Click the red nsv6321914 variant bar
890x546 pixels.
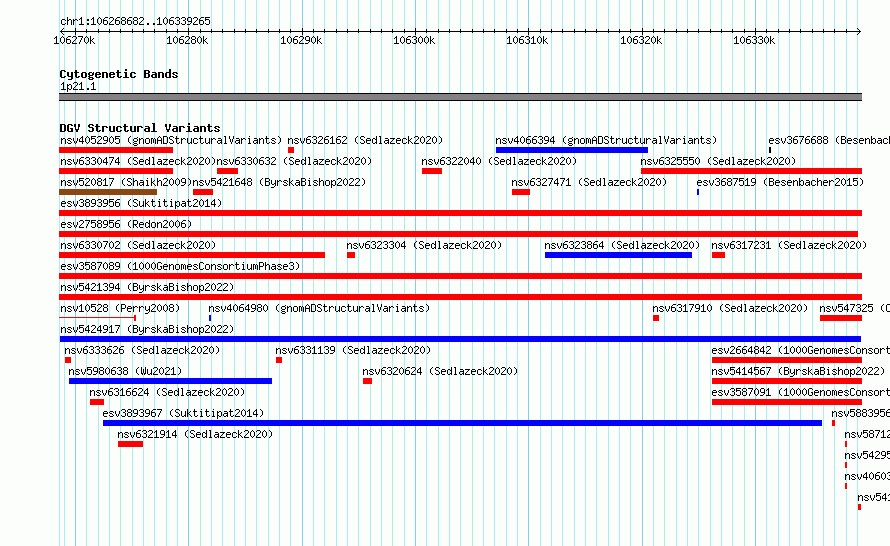pos(131,444)
